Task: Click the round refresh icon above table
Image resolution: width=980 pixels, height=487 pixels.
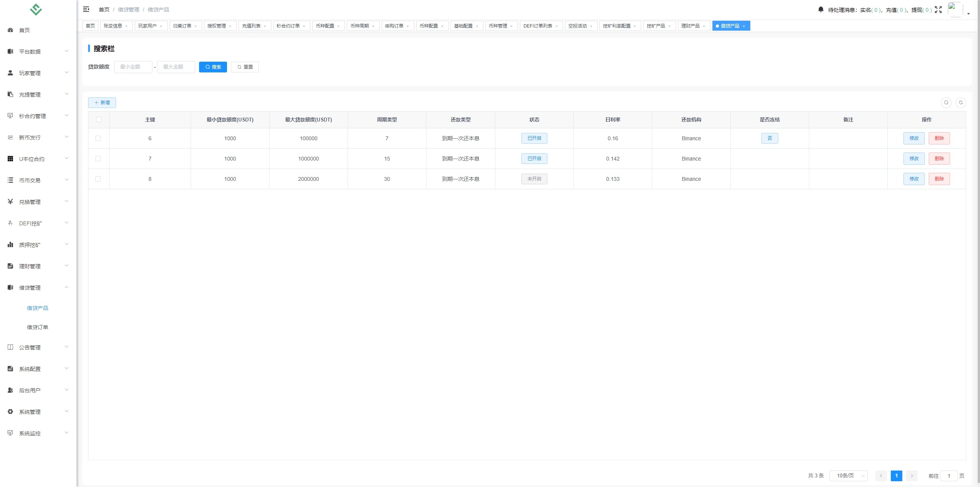Action: [x=961, y=102]
